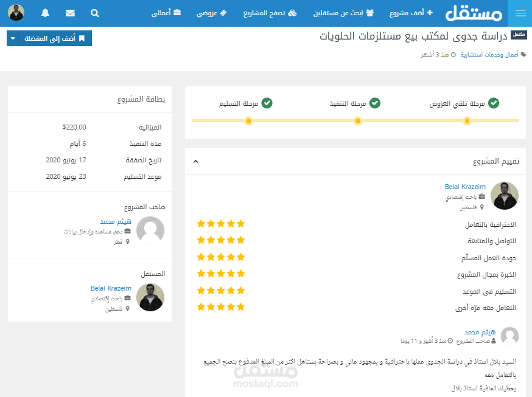The height and width of the screenshot is (397, 532).
Task: Click the 23 يونيو 2020 delivery date
Action: click(x=66, y=176)
